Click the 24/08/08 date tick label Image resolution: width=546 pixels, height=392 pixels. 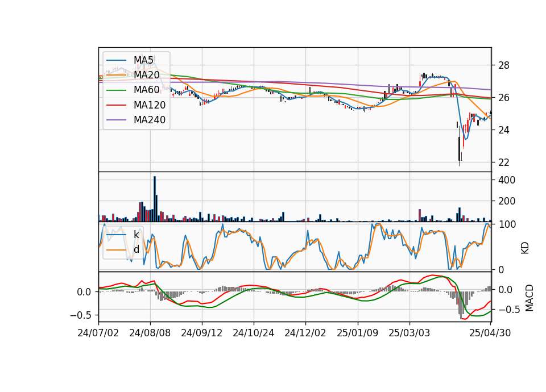150,333
